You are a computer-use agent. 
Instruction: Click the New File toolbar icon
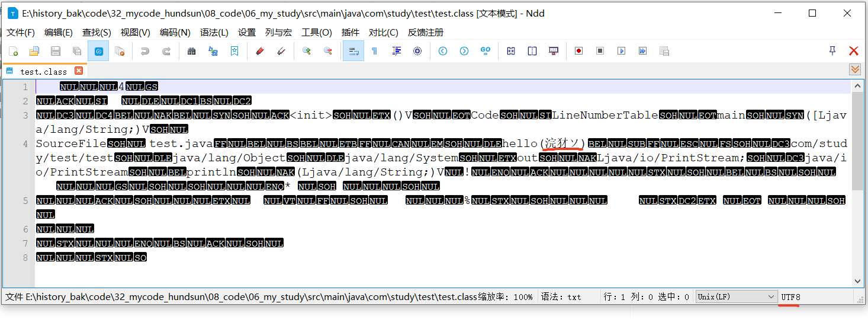coord(13,52)
